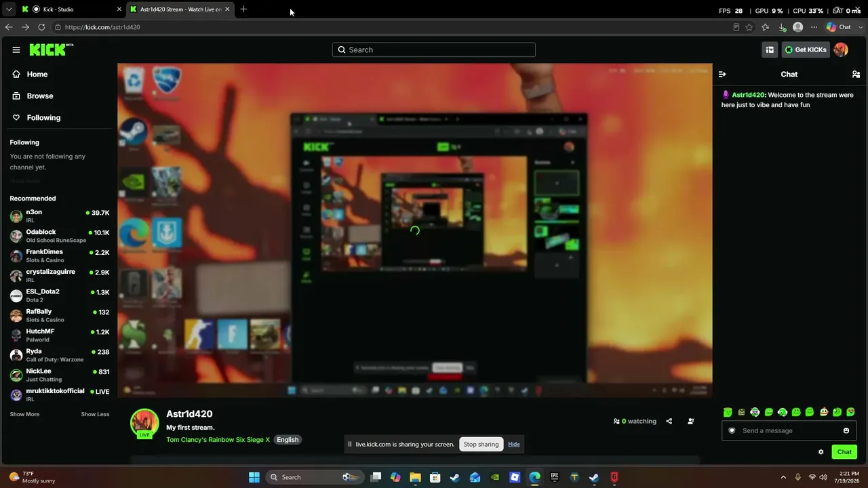Viewport: 868px width, 488px height.
Task: Focus the Kick search box
Action: (434, 49)
